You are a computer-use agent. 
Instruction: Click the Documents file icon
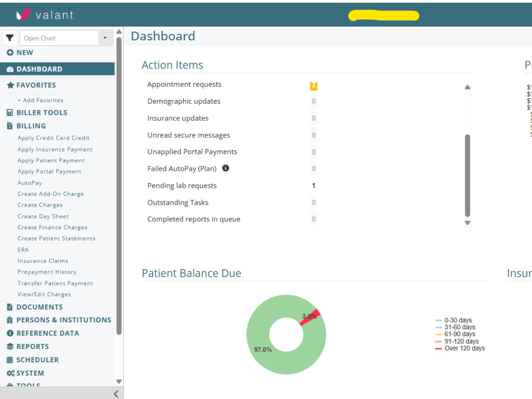10,307
